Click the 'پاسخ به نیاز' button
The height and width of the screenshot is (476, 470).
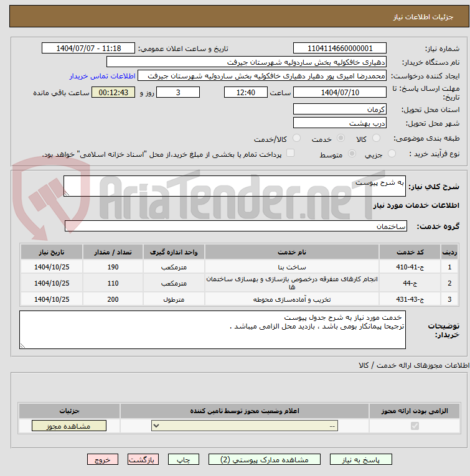(360, 460)
